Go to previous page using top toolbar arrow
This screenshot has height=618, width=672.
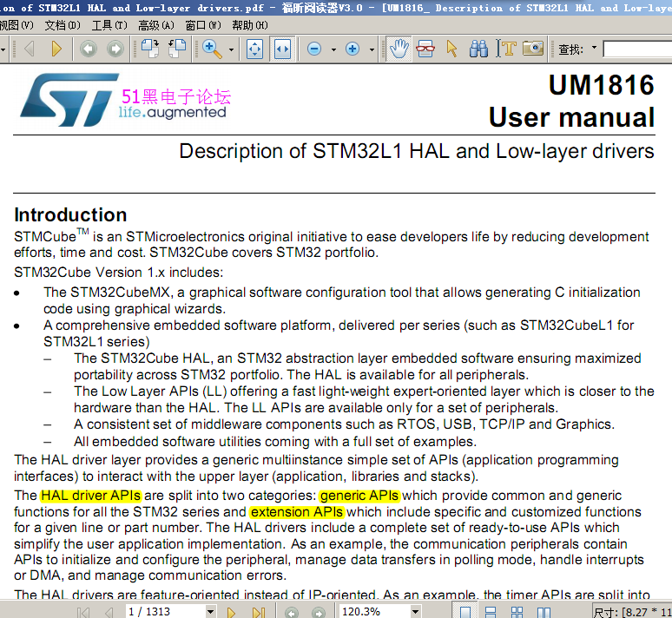click(x=30, y=49)
